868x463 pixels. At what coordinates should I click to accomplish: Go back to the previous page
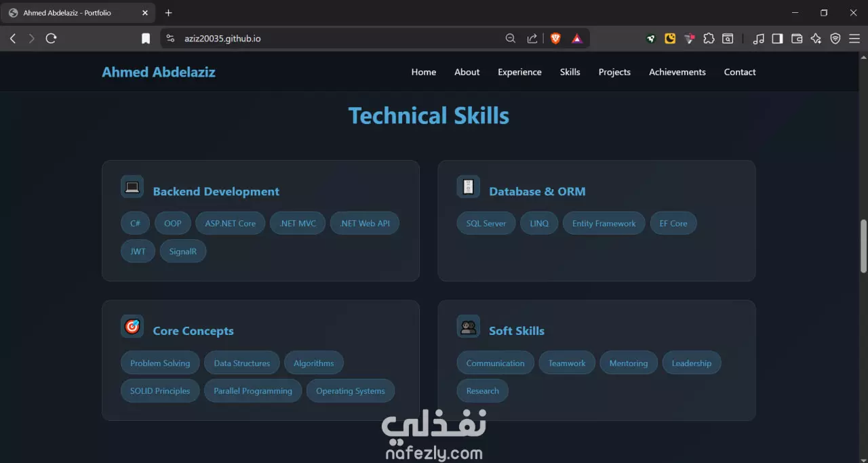click(13, 39)
